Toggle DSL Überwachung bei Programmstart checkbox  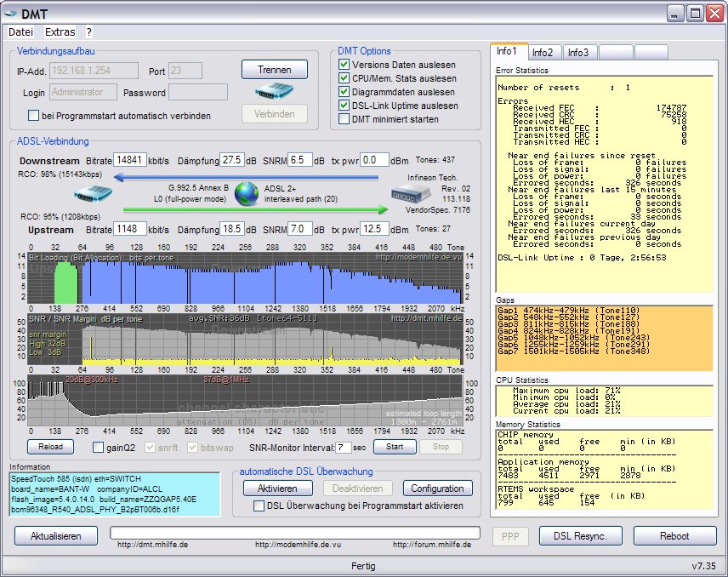pos(260,506)
